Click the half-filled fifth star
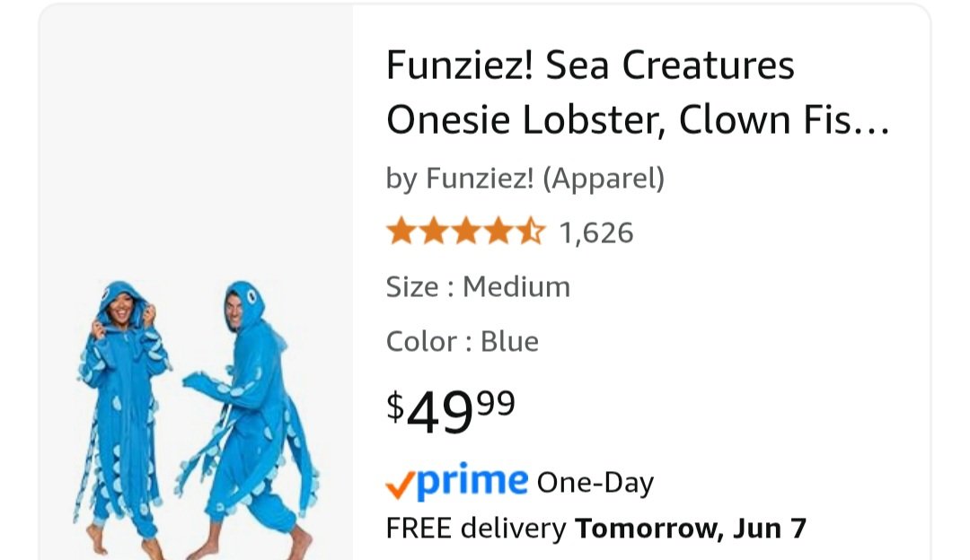970x560 pixels. click(532, 232)
